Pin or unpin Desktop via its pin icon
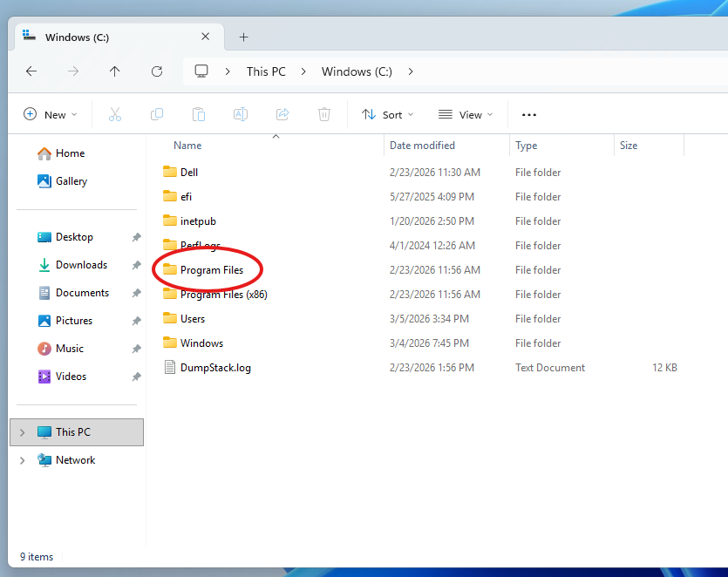The height and width of the screenshot is (577, 728). click(135, 236)
